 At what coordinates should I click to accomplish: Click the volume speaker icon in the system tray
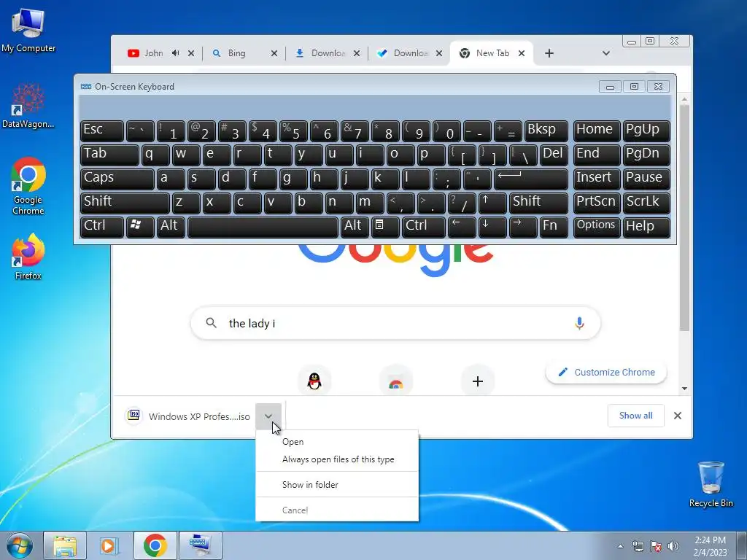pyautogui.click(x=673, y=545)
